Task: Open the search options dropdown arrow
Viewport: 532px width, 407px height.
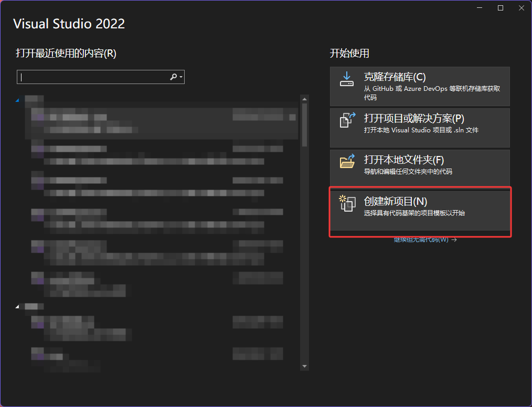Action: click(181, 77)
